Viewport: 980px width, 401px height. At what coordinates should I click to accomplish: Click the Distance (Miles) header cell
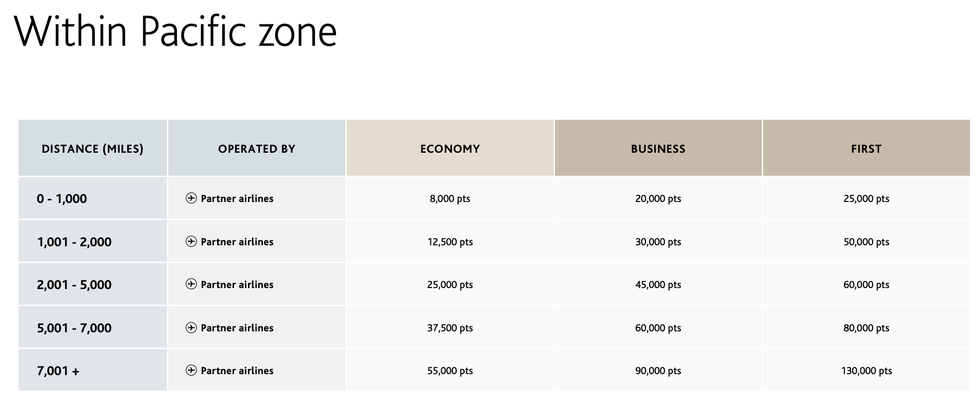(x=92, y=149)
